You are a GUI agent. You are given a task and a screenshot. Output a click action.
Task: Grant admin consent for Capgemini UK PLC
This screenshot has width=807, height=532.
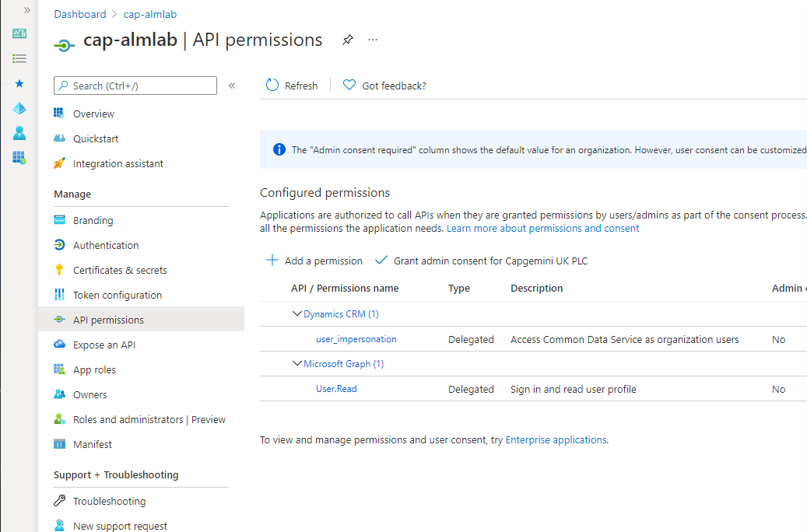point(481,261)
